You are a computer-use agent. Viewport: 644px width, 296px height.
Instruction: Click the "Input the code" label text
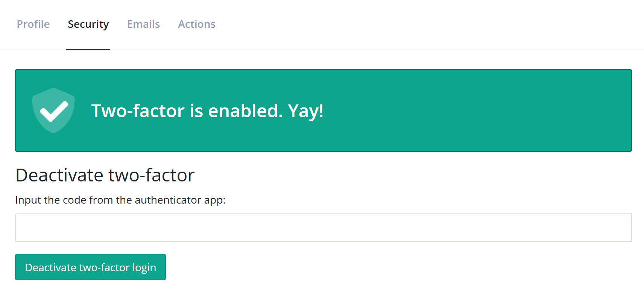coord(120,200)
